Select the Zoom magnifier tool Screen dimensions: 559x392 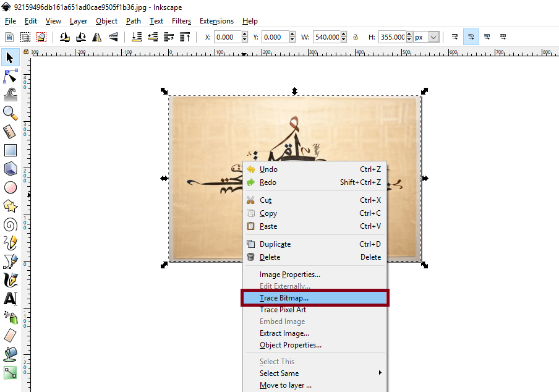point(11,113)
